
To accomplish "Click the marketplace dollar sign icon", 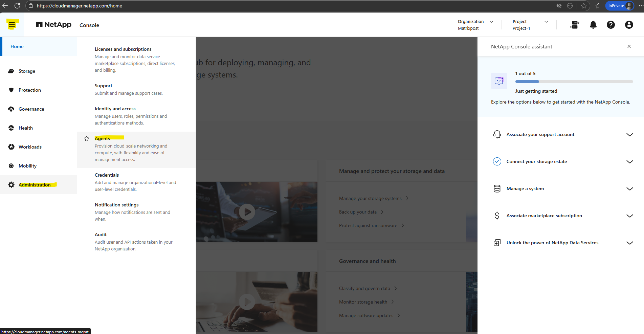I will [497, 216].
